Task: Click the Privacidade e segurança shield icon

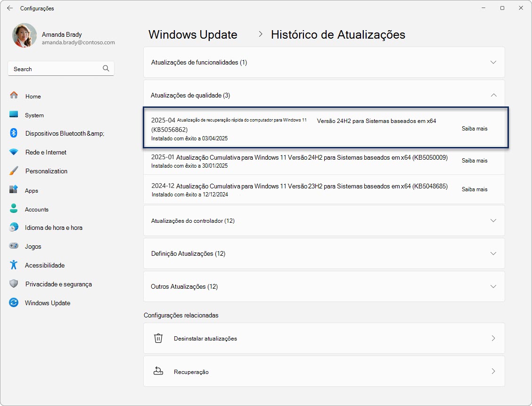Action: point(14,284)
